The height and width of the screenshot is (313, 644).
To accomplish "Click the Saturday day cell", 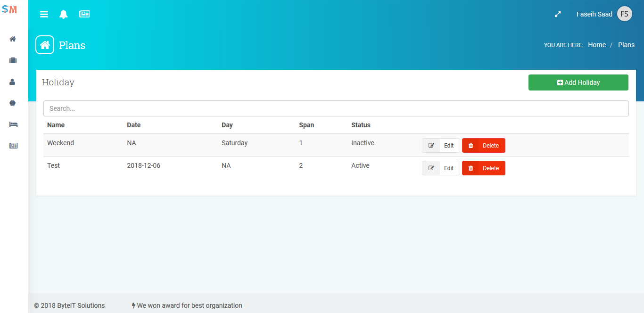I will click(x=234, y=143).
